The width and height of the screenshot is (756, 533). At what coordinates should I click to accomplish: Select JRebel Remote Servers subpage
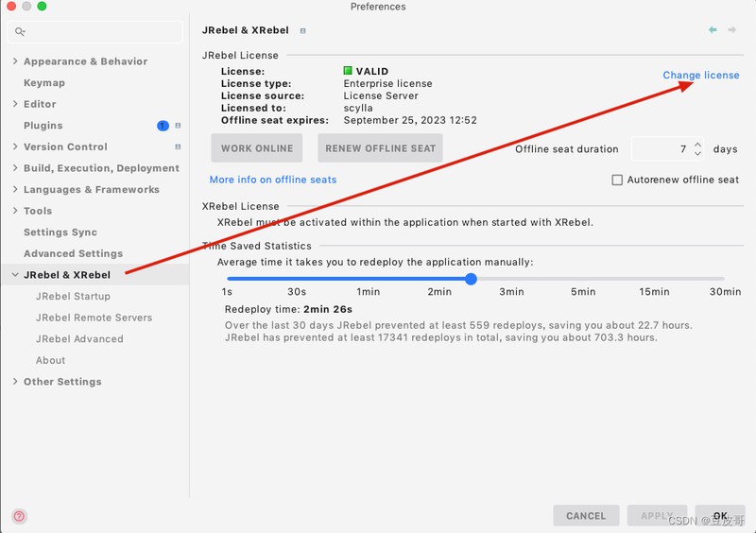[94, 318]
